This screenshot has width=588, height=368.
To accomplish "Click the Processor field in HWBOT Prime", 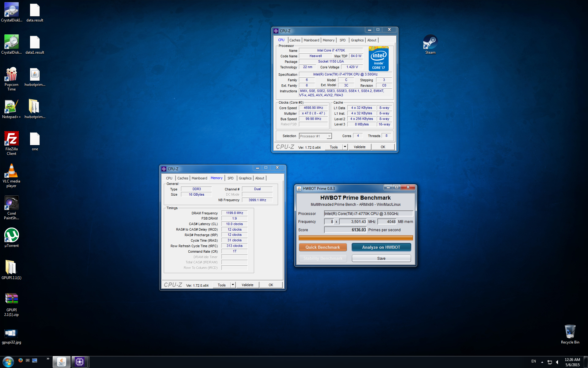I will [369, 213].
